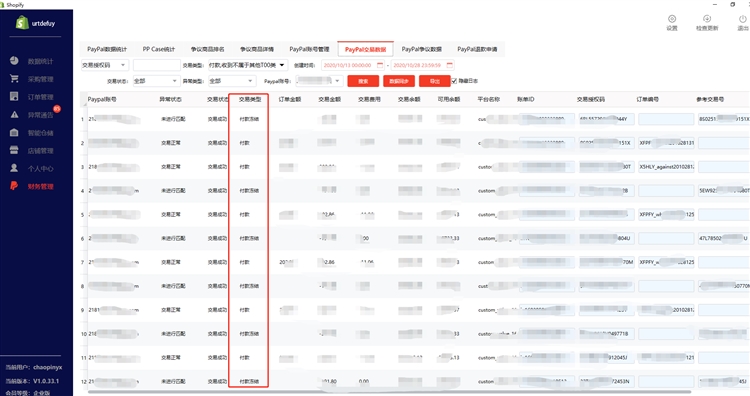Open the 智能仓储 warehouse icon
The image size is (750, 396).
pos(14,132)
